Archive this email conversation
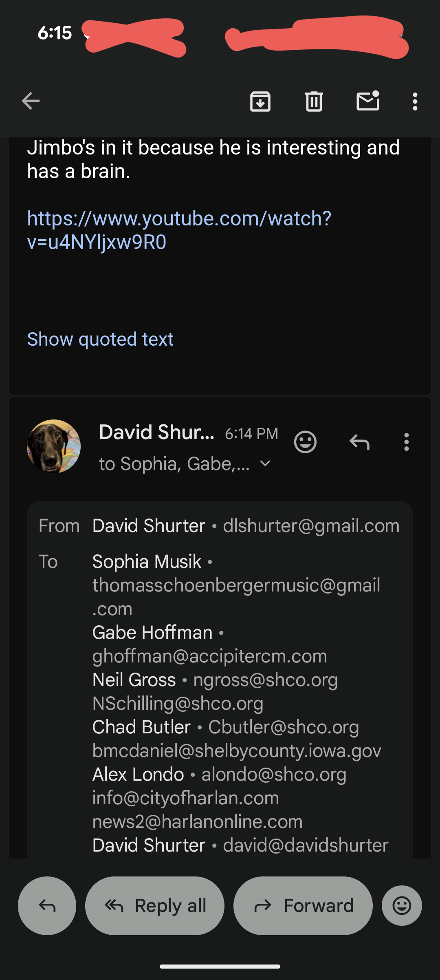Image resolution: width=440 pixels, height=980 pixels. point(260,101)
